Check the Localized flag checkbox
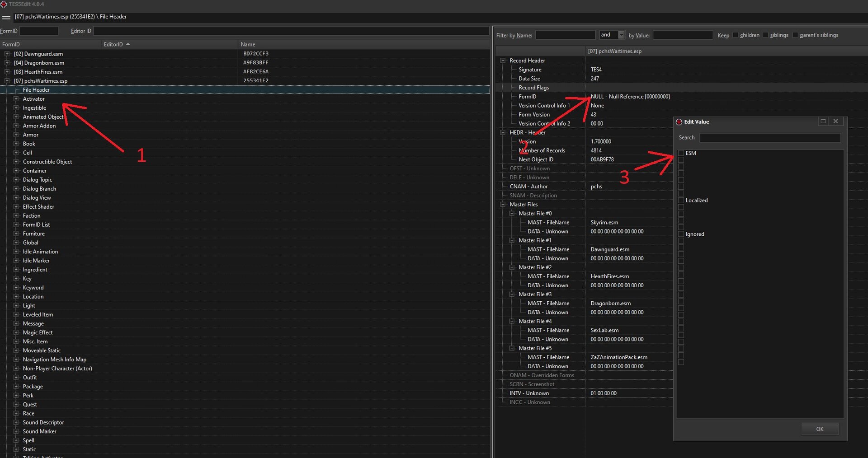The image size is (868, 458). pyautogui.click(x=681, y=201)
